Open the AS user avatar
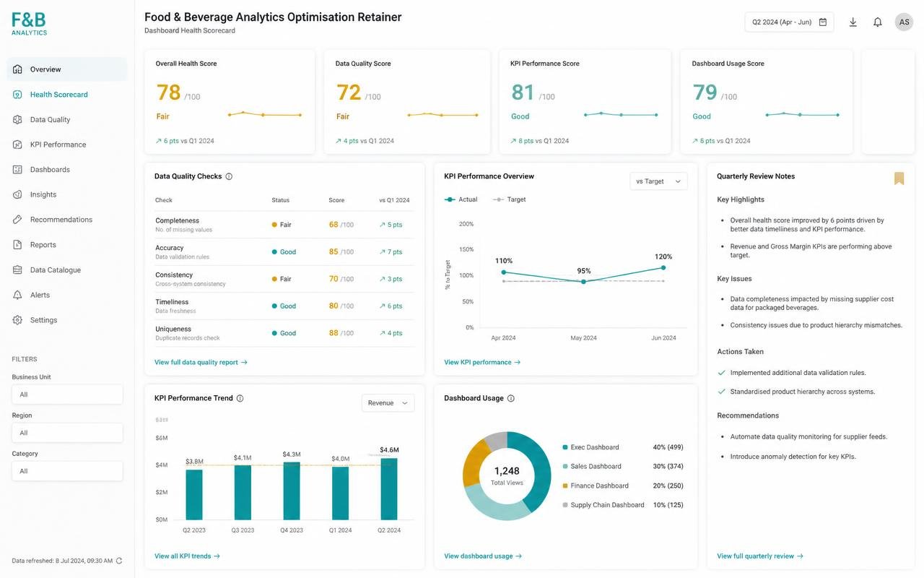 [904, 22]
